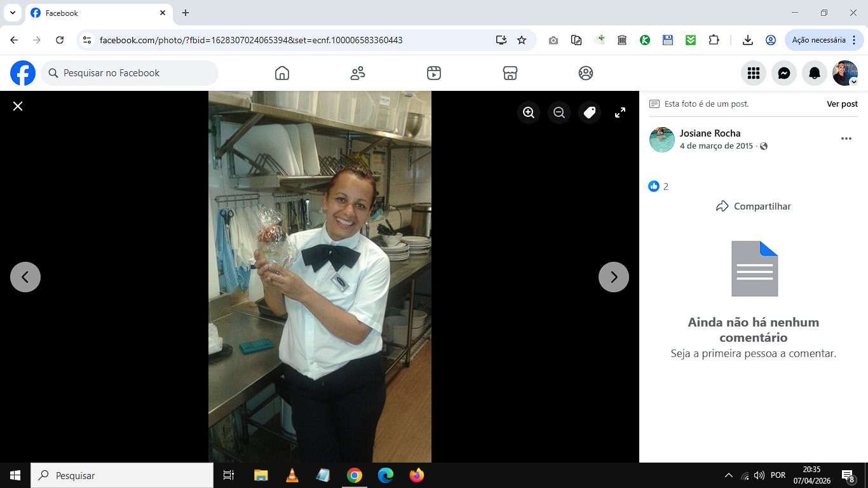The width and height of the screenshot is (868, 488).
Task: Bookmark this page with the star icon
Action: click(522, 40)
